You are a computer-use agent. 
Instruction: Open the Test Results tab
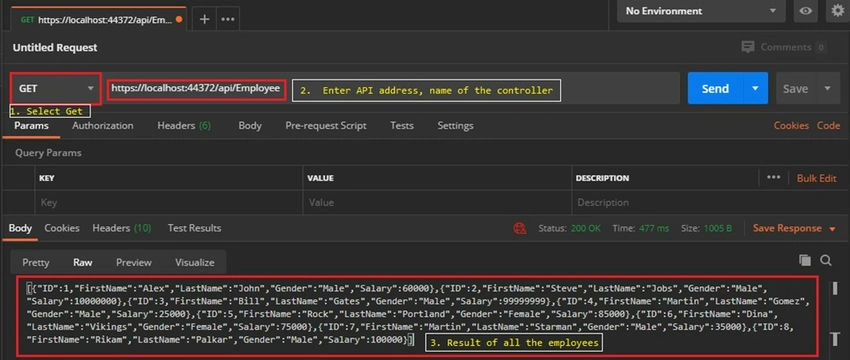click(x=194, y=228)
